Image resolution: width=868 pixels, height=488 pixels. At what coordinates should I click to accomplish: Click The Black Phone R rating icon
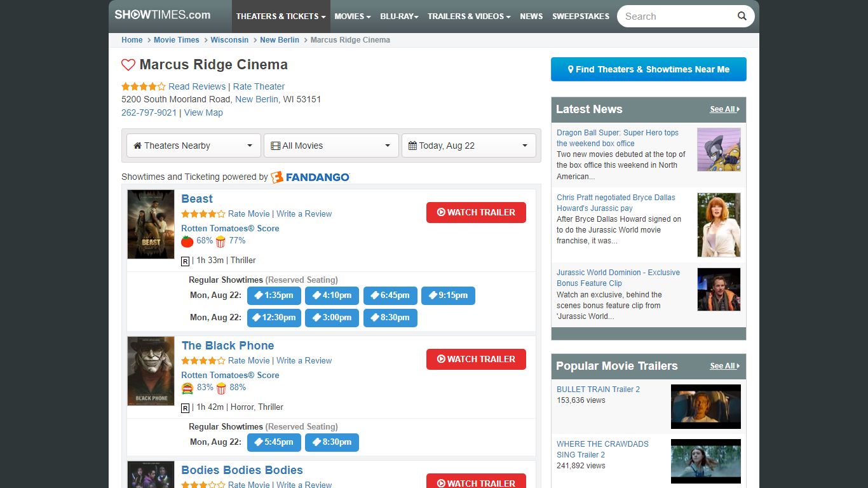click(x=186, y=408)
